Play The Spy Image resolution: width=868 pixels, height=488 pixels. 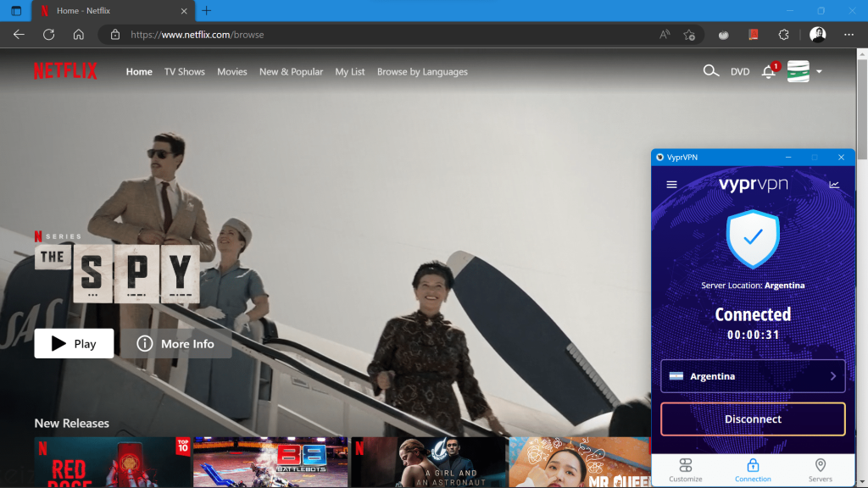click(x=75, y=344)
